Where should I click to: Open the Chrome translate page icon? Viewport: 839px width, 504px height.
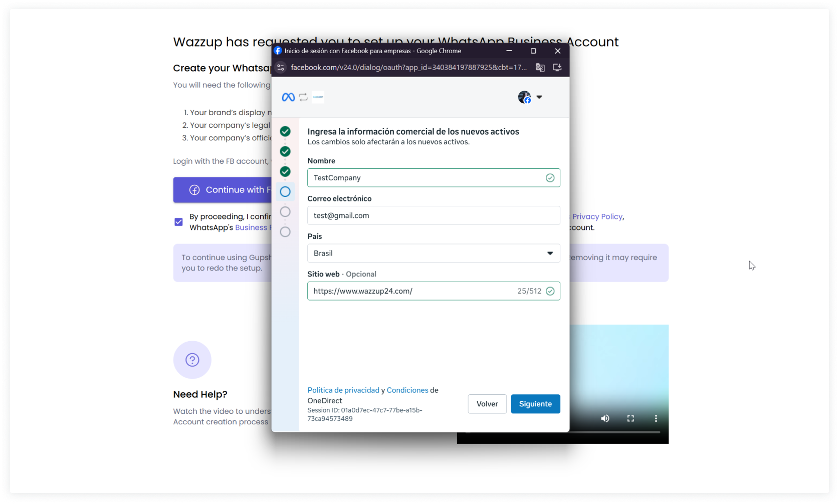pos(540,68)
